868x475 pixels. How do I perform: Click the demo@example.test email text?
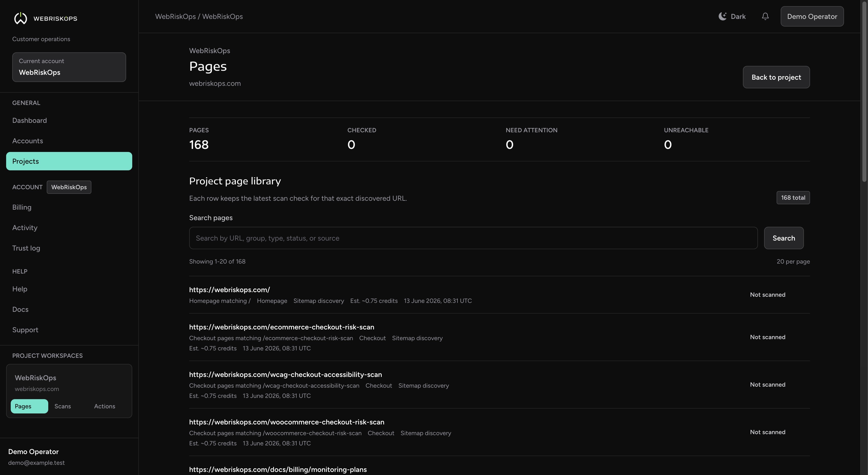tap(37, 463)
